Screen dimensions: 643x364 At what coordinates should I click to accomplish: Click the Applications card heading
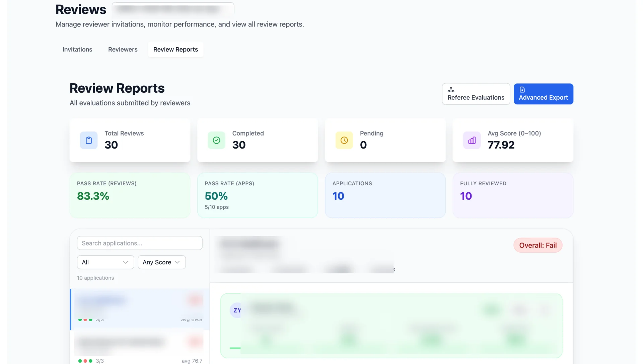(352, 183)
